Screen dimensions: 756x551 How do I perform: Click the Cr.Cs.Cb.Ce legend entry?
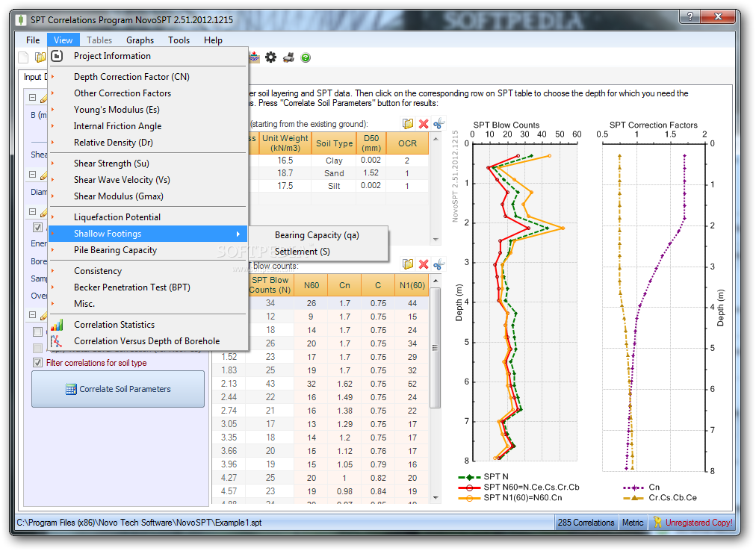click(x=660, y=498)
